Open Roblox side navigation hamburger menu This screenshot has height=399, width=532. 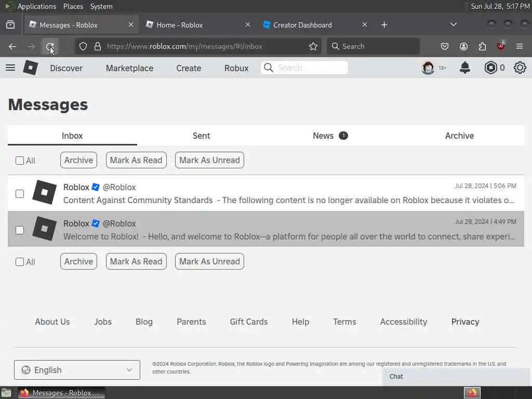10,68
